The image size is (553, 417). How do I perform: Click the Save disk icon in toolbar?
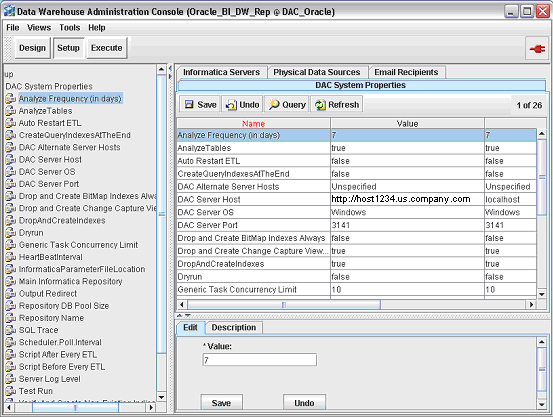(189, 104)
